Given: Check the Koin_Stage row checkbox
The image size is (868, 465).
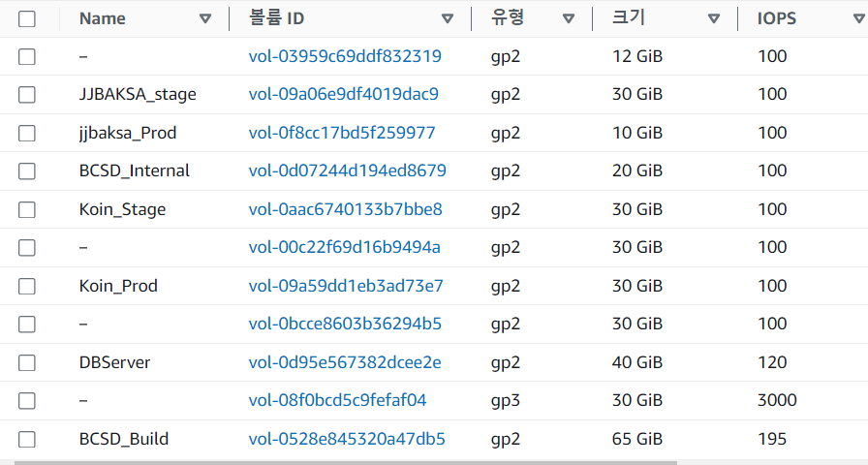Looking at the screenshot, I should (26, 210).
